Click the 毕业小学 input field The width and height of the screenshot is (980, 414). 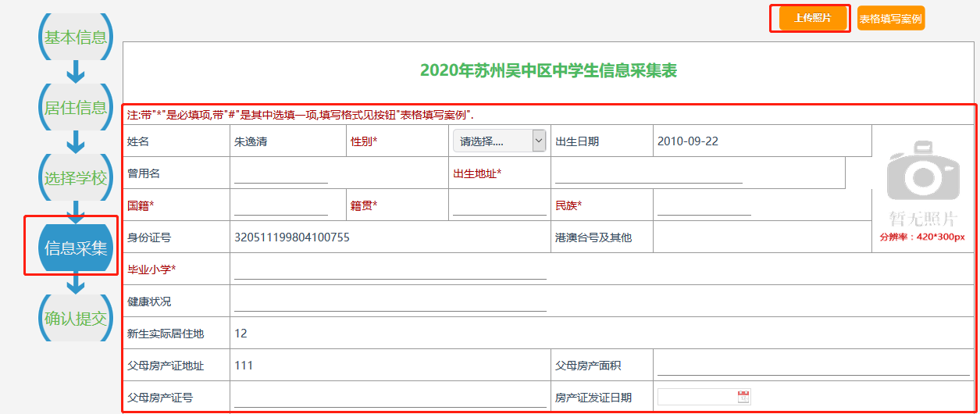coord(390,269)
